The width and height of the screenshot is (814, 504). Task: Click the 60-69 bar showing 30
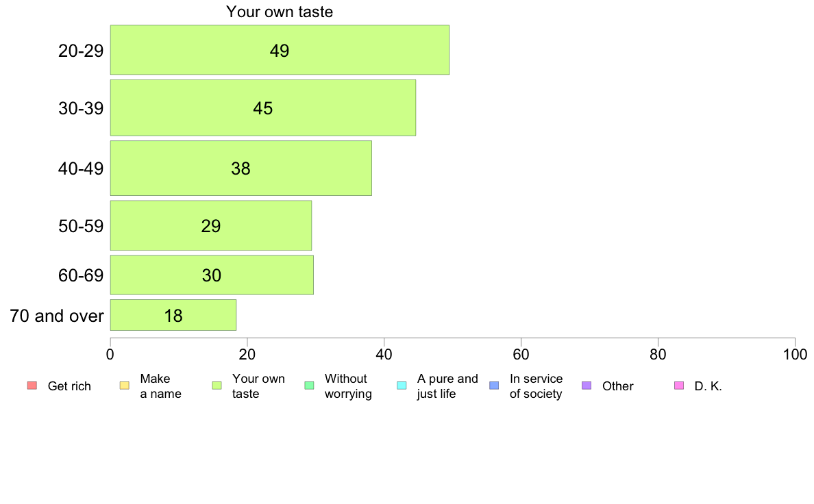click(x=212, y=275)
